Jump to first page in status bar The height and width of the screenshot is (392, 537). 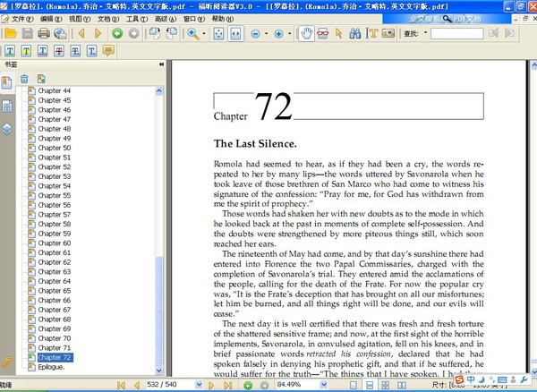coord(121,385)
